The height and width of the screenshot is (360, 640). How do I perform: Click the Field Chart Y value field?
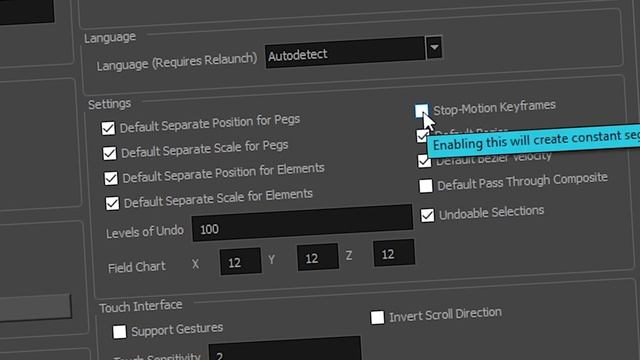[318, 257]
